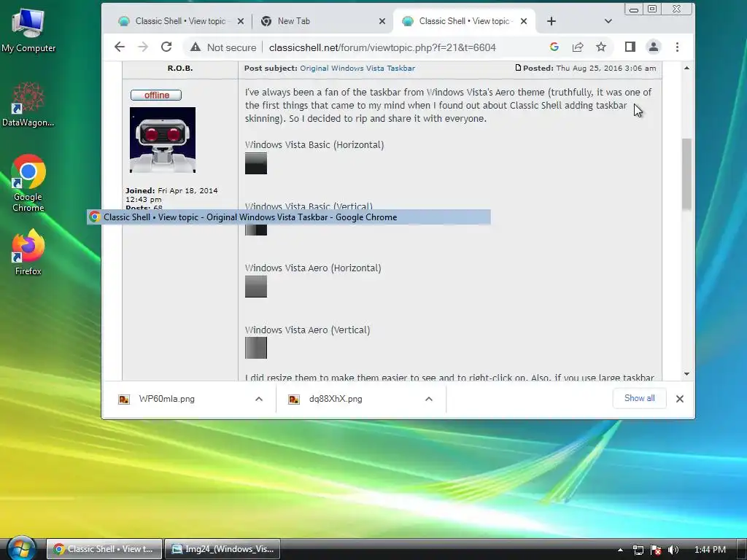Reload the Classic Shell forum page
747x560 pixels.
(166, 47)
